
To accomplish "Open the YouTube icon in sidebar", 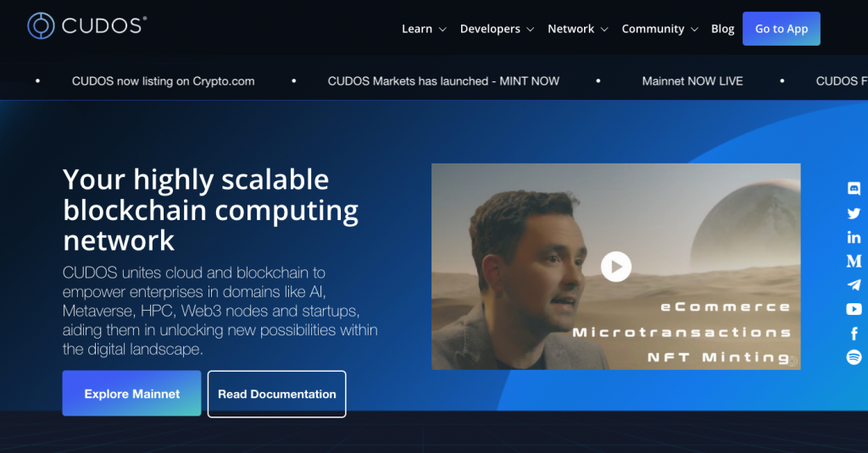I will 854,309.
